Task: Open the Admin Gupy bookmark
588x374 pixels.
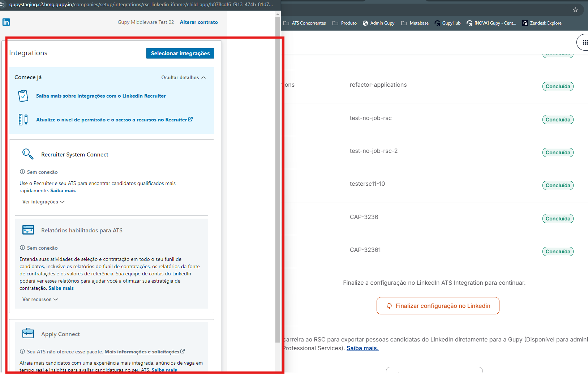Action: 378,23
